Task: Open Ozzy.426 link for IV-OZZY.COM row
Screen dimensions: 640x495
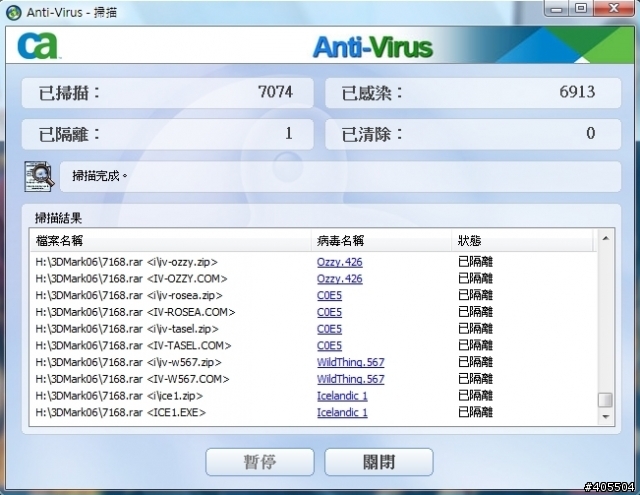Action: click(x=340, y=279)
